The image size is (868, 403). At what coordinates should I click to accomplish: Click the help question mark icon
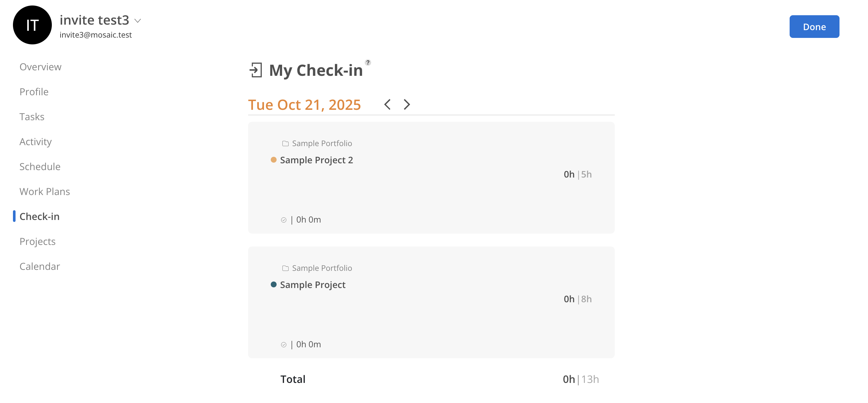coord(368,63)
